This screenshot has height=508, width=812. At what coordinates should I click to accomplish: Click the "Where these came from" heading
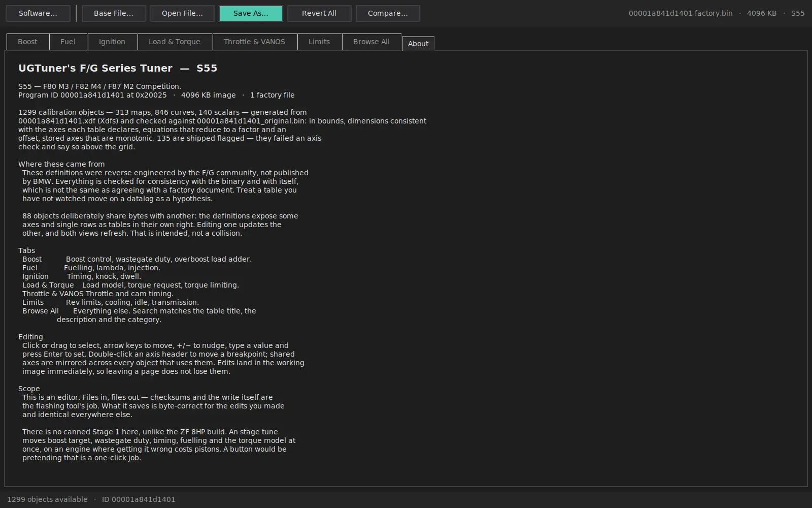[x=61, y=164]
